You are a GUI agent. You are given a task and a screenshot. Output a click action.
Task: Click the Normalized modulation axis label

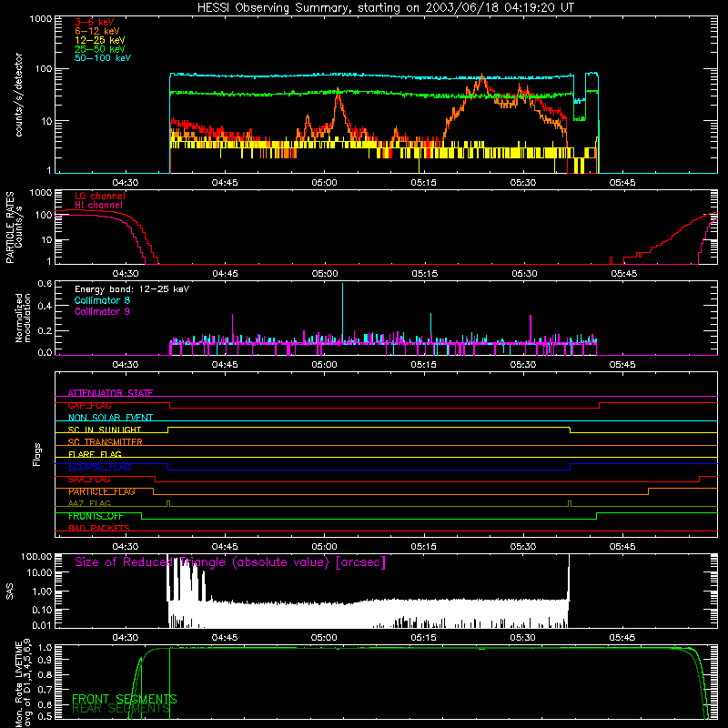click(23, 318)
